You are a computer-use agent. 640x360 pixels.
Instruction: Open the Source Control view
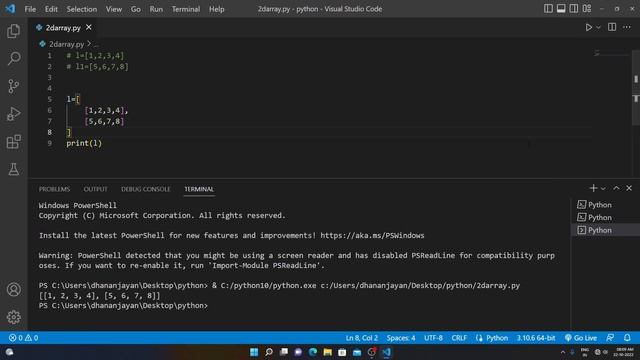13,86
